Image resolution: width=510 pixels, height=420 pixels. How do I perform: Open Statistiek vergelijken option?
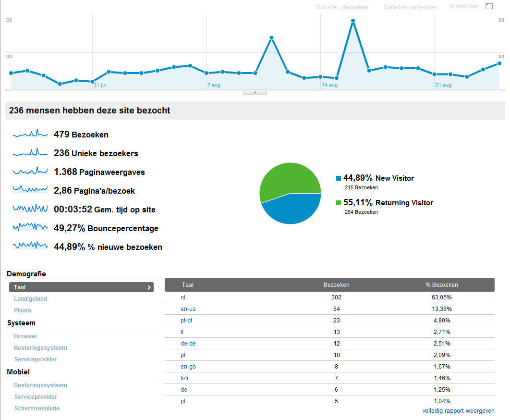[410, 7]
